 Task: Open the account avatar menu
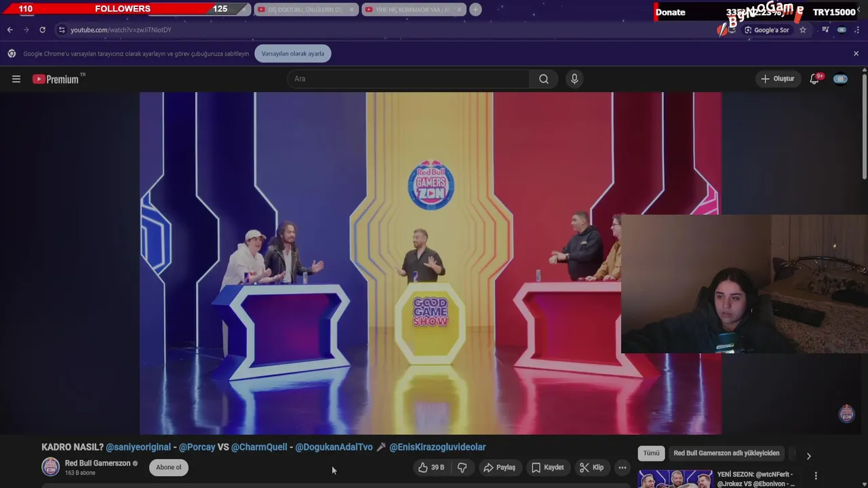click(x=840, y=79)
